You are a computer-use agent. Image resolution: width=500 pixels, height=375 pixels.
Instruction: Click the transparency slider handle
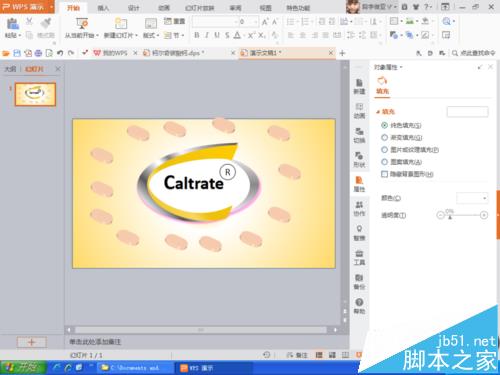tap(450, 217)
